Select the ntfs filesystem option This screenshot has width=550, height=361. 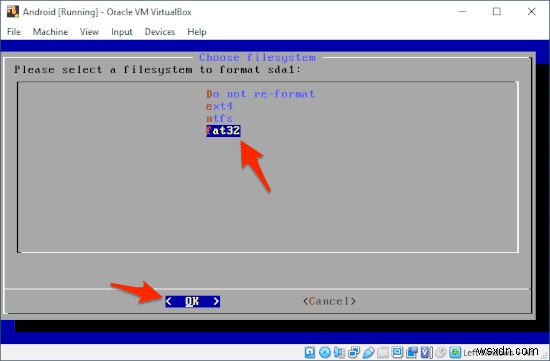[x=219, y=118]
